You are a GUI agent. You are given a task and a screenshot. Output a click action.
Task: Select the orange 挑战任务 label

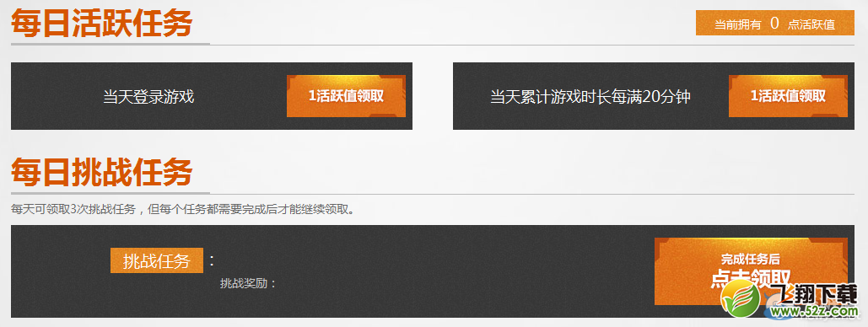point(157,260)
